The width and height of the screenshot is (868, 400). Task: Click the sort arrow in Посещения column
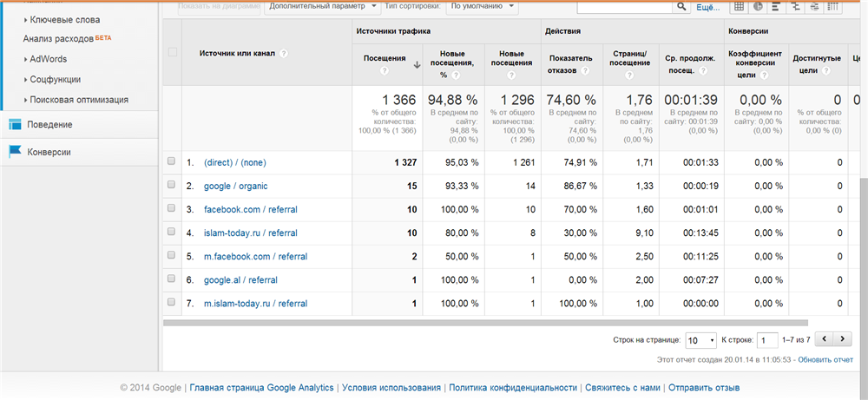pos(417,65)
